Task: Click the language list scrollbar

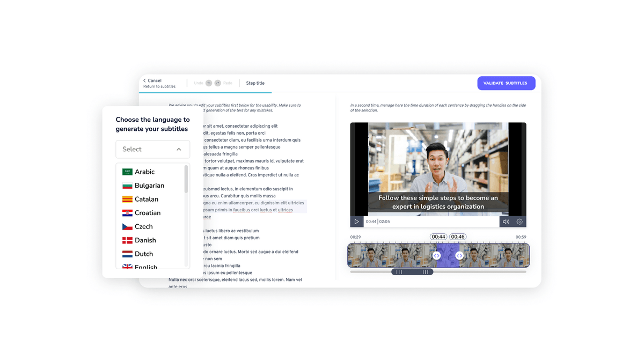Action: click(186, 179)
